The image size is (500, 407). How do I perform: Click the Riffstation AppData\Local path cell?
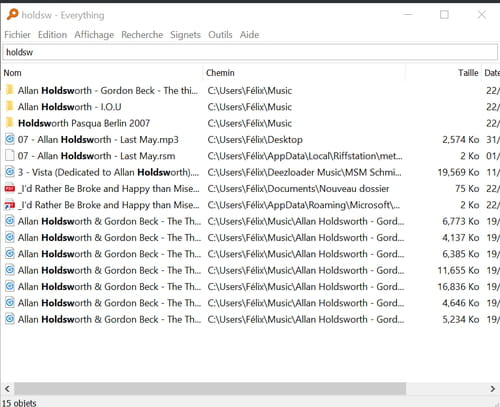(305, 156)
